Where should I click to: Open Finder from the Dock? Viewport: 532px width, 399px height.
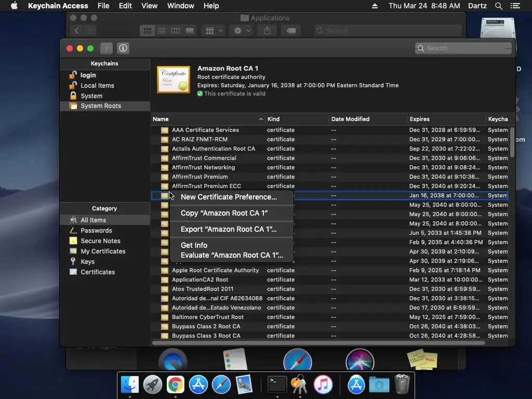(x=130, y=385)
